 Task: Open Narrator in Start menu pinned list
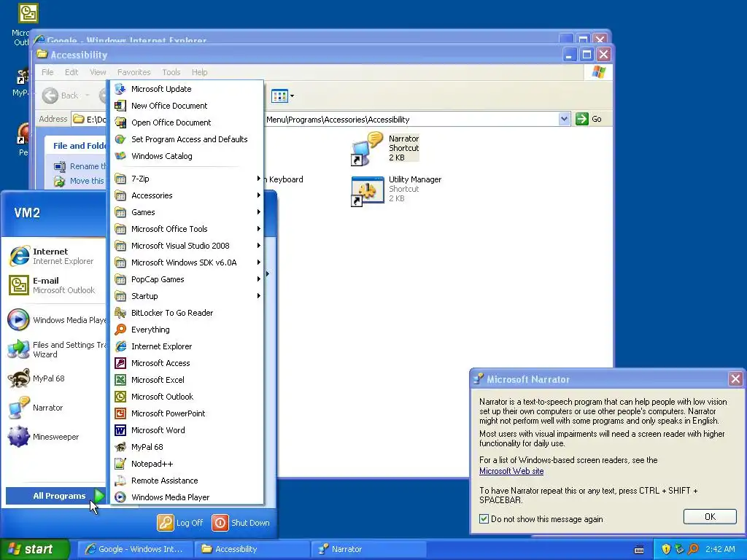(56, 408)
